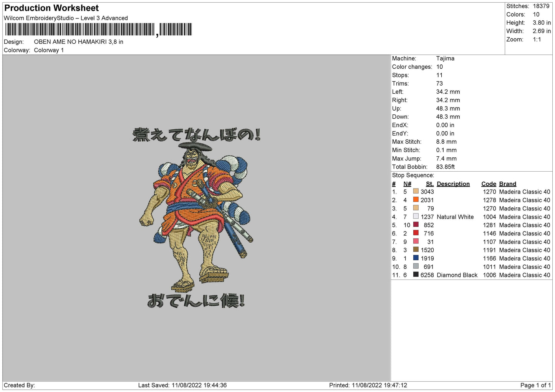Click the Down value 48.3 mm

tap(448, 117)
